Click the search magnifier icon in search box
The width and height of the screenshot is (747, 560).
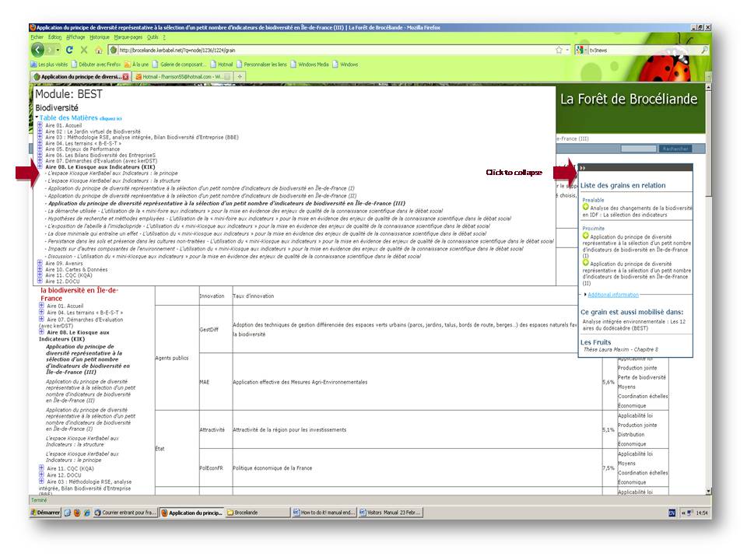click(x=704, y=50)
